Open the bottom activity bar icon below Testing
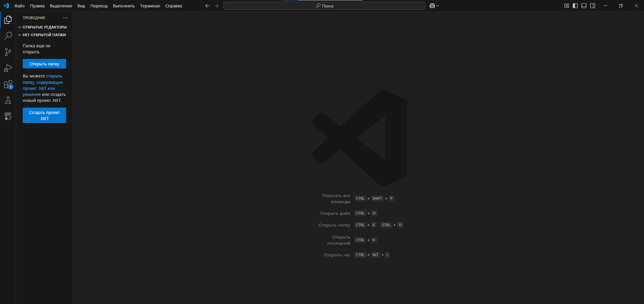Screen dimensions: 644x304 coord(8,116)
